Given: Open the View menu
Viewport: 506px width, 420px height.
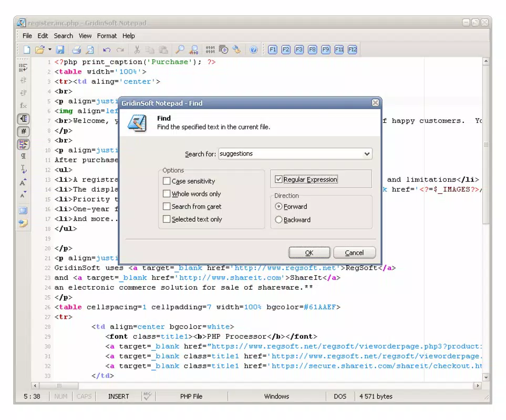Looking at the screenshot, I should (x=85, y=36).
